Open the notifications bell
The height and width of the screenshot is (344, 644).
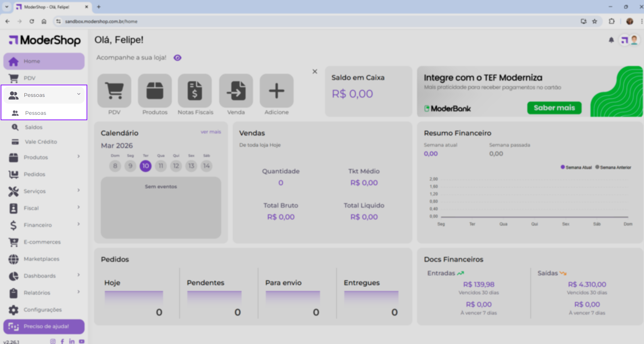pyautogui.click(x=611, y=40)
